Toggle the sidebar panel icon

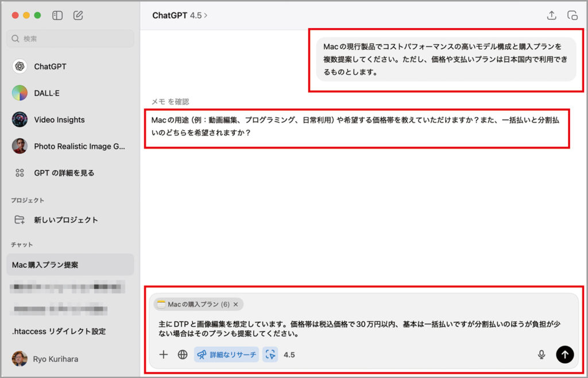pyautogui.click(x=57, y=15)
